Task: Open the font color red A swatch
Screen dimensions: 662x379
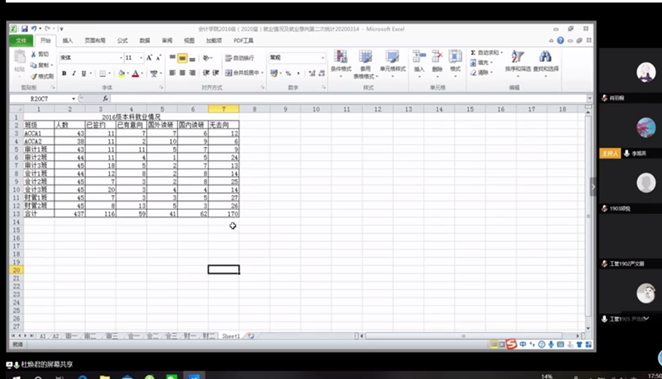Action: click(136, 73)
